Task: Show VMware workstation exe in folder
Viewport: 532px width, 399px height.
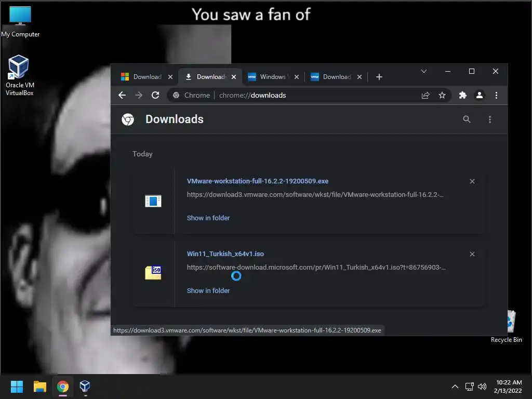Action: [x=208, y=218]
